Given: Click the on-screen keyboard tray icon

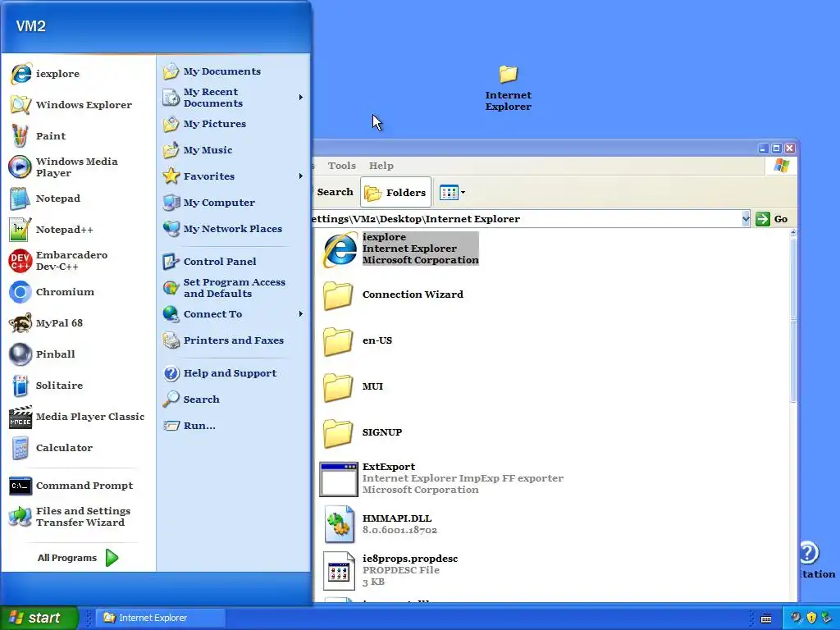Looking at the screenshot, I should click(x=766, y=619).
